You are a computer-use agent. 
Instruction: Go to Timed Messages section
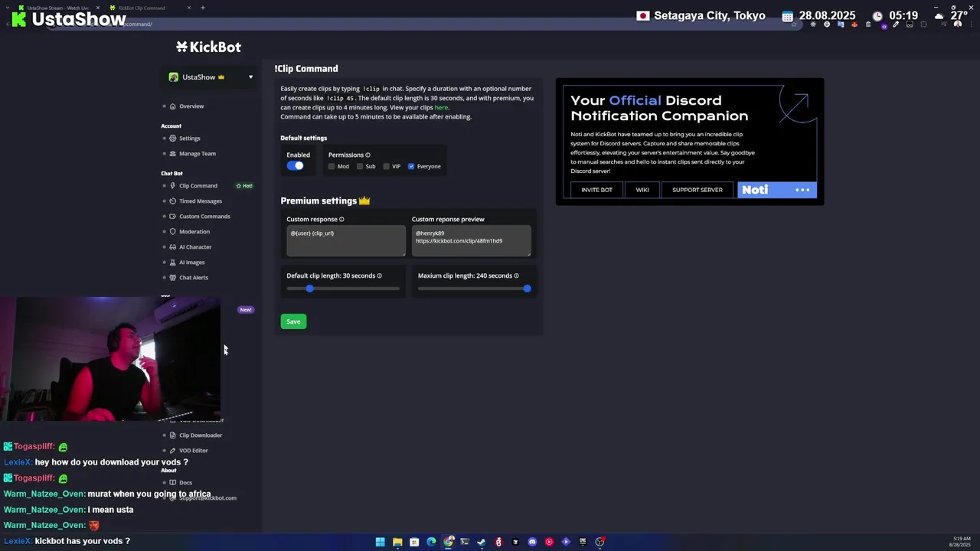coord(201,201)
